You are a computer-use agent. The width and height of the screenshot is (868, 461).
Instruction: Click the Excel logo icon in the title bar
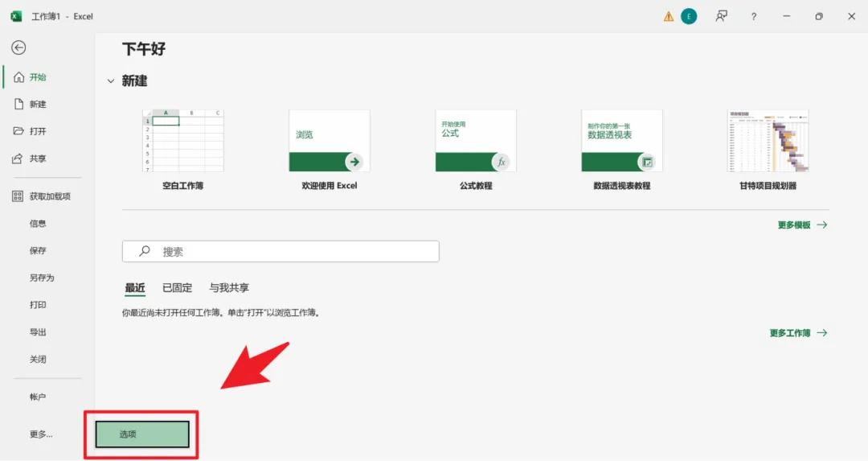click(17, 17)
